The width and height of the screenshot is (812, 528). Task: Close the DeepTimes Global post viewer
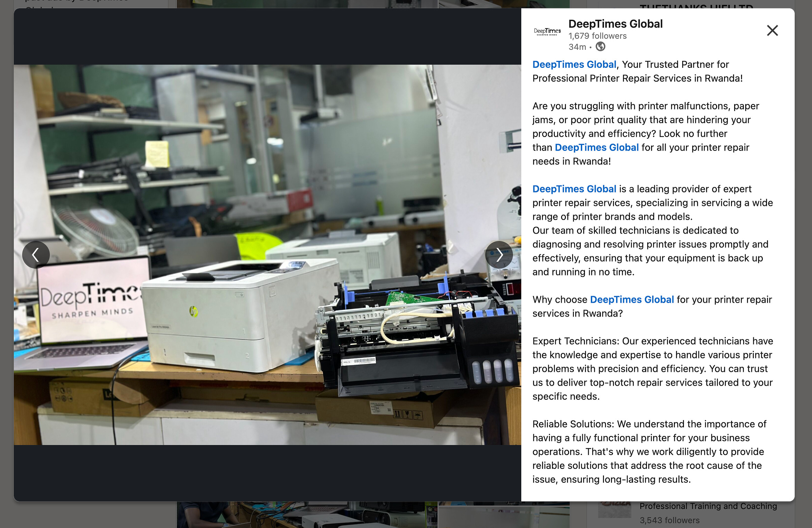pyautogui.click(x=772, y=31)
